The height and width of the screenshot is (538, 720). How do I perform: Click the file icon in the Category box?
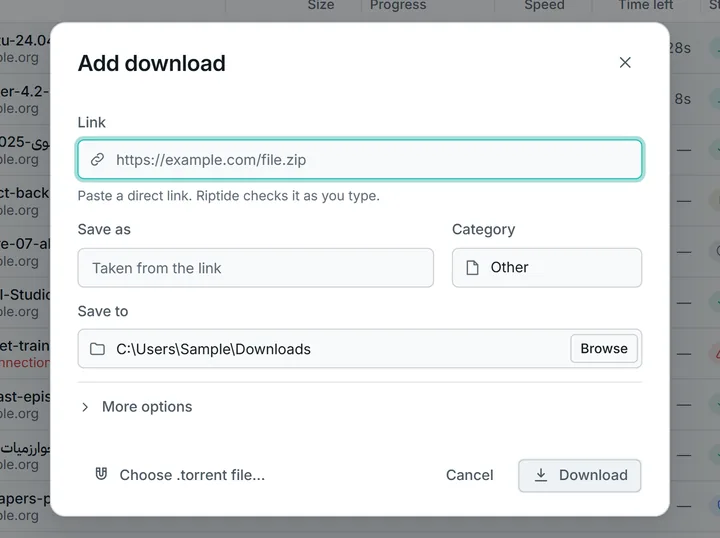(472, 268)
